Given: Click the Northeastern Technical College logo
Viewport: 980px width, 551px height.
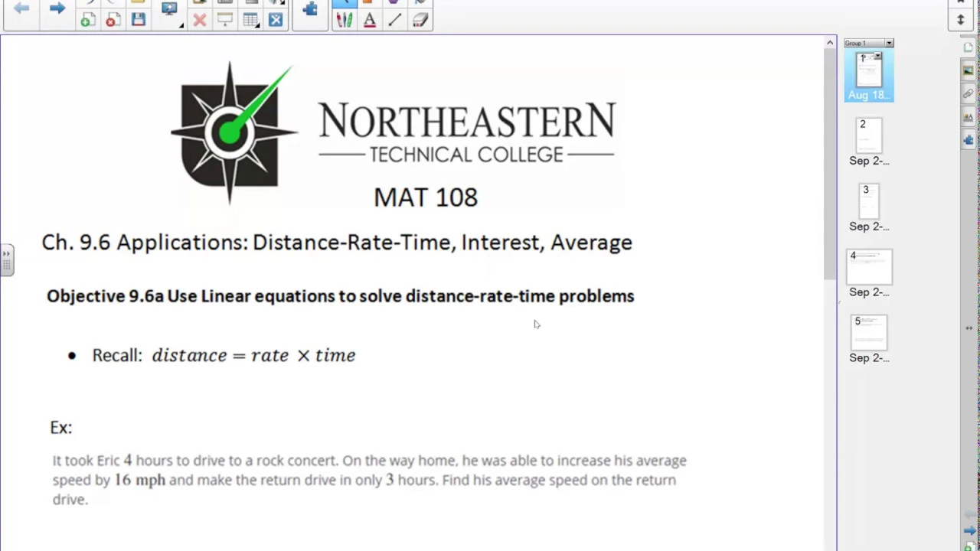Looking at the screenshot, I should point(394,134).
